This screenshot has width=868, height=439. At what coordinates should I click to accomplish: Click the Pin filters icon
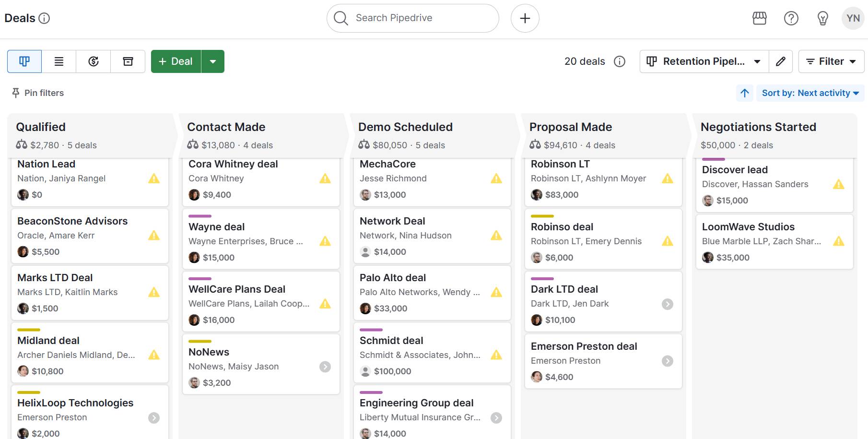16,93
